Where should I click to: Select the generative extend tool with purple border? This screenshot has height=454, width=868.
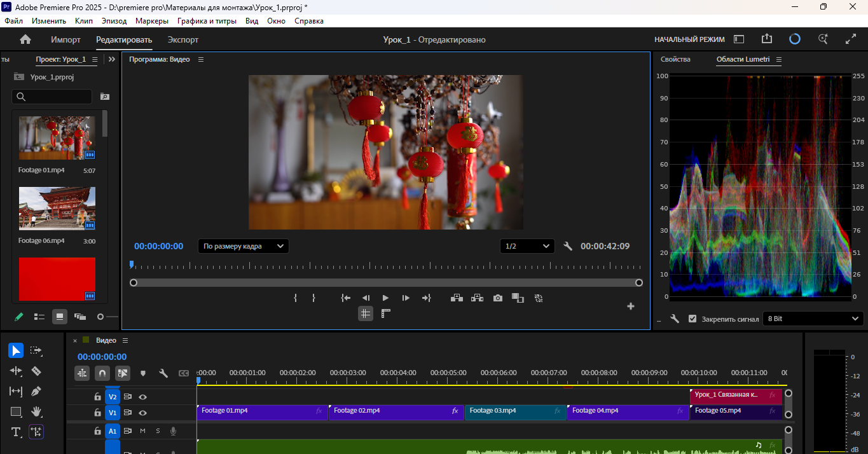point(36,432)
